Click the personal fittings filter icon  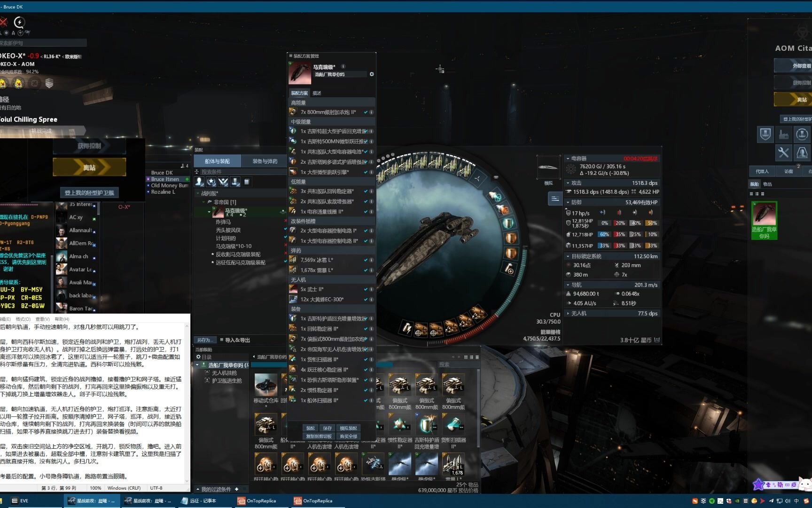(200, 182)
